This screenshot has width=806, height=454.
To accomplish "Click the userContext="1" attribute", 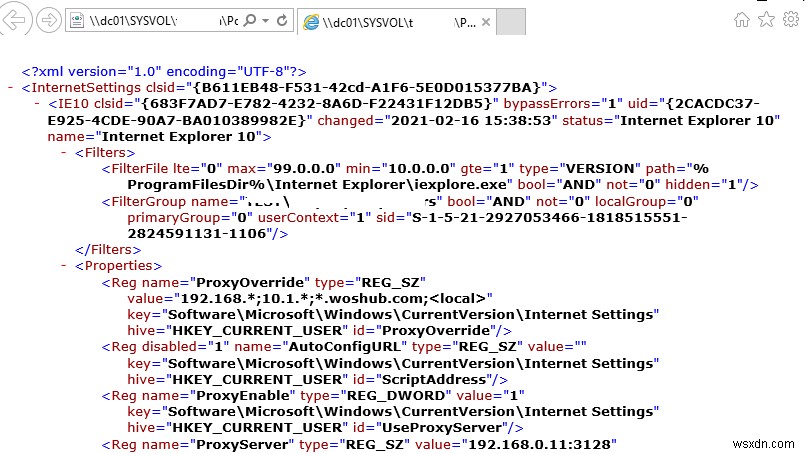I will pos(315,217).
